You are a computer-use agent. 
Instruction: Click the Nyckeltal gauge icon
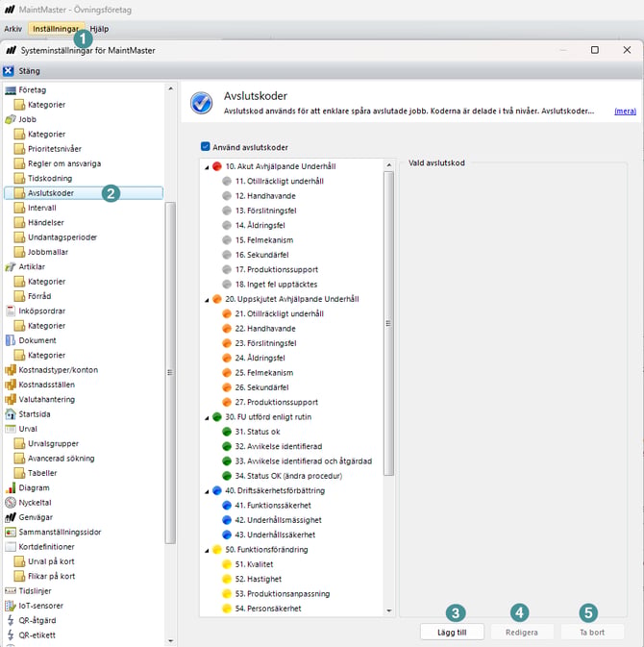[x=11, y=503]
